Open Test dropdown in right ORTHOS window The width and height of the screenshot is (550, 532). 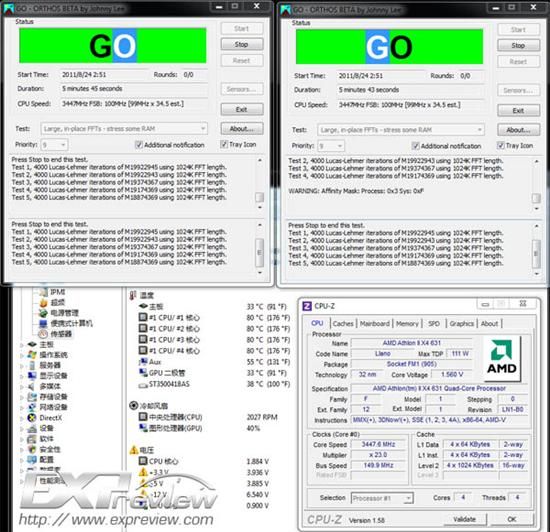click(401, 130)
